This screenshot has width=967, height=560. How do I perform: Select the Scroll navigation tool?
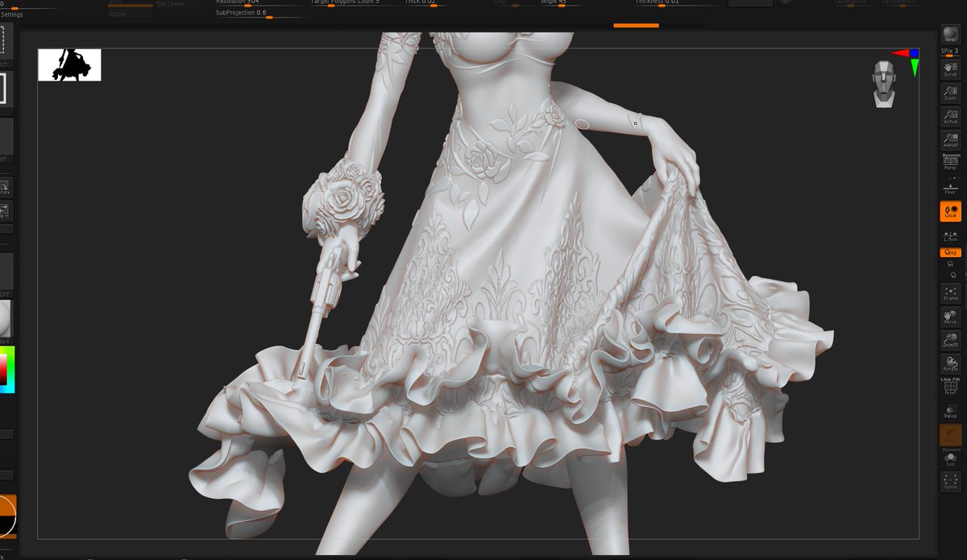click(950, 69)
